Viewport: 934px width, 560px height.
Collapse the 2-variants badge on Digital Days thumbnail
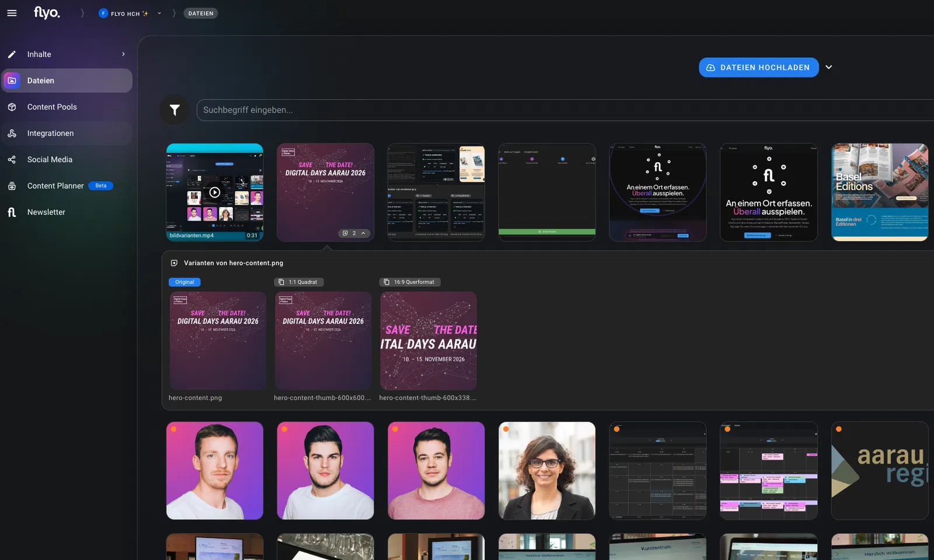coord(354,233)
